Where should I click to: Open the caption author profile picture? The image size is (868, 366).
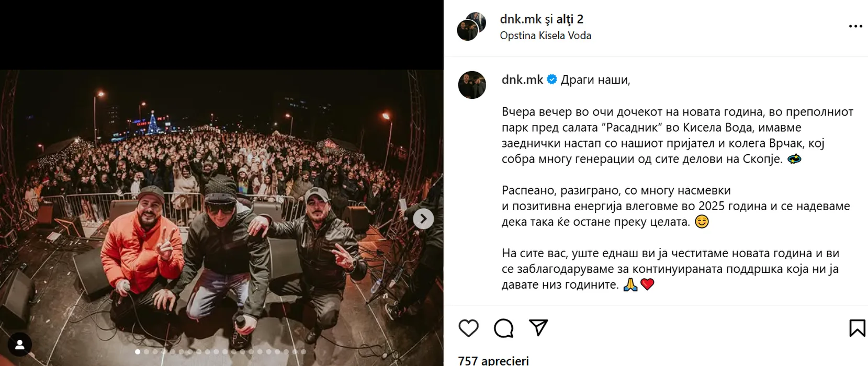coord(472,85)
